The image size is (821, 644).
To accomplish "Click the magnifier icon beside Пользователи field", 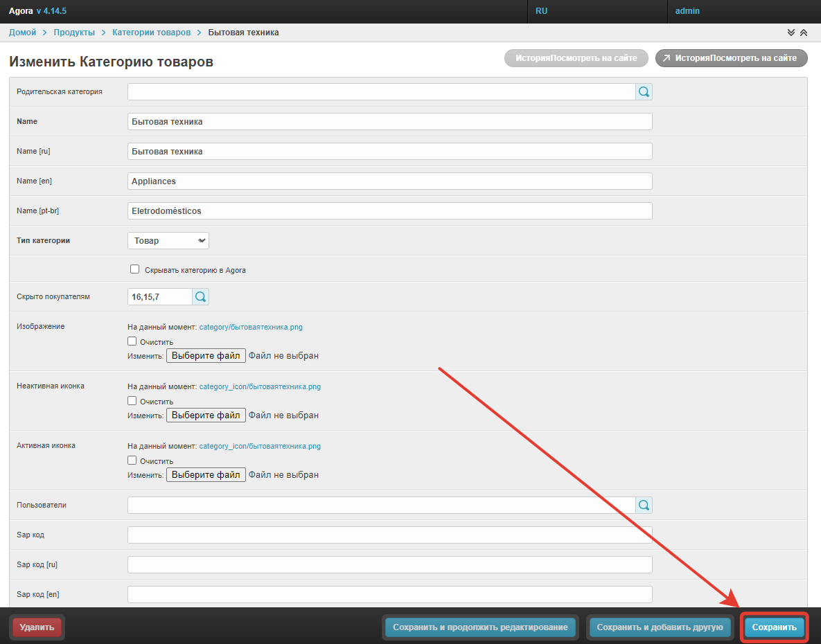I will click(644, 506).
